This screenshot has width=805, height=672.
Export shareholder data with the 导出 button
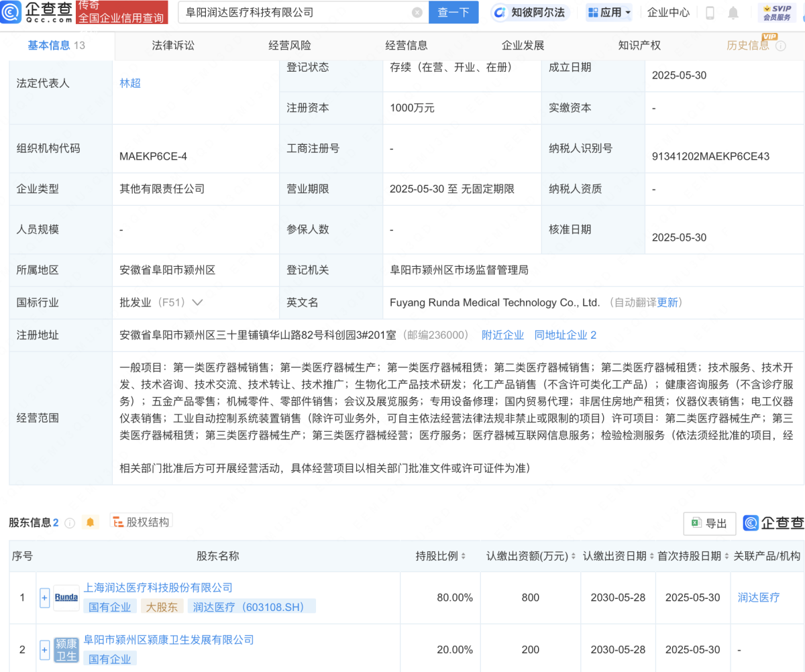click(710, 524)
